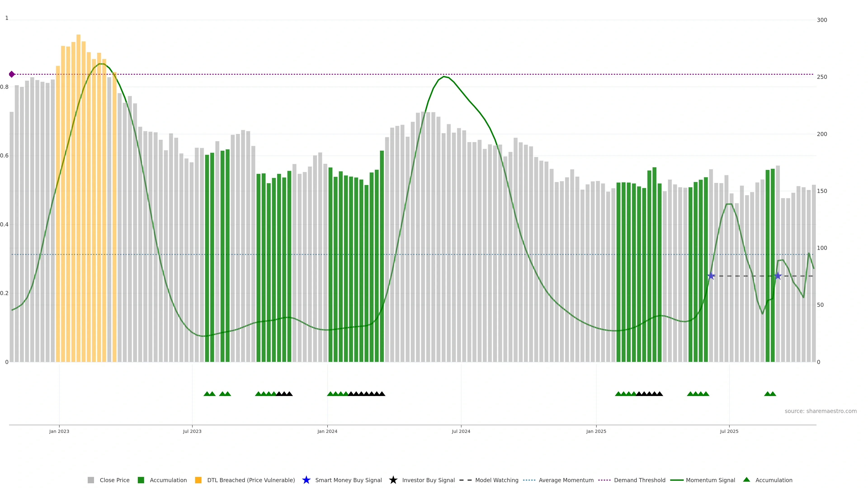Click the gray Close Price legend swatch
This screenshot has width=868, height=488.
91,480
